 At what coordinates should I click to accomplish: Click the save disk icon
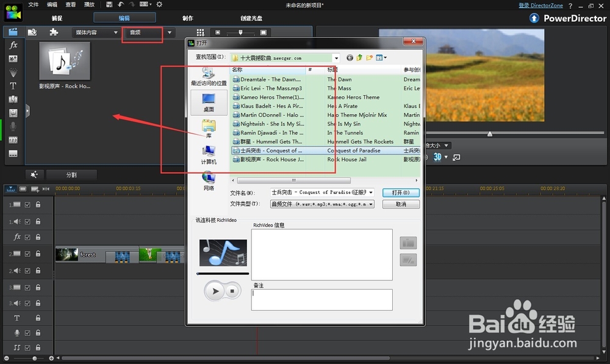point(109,4)
